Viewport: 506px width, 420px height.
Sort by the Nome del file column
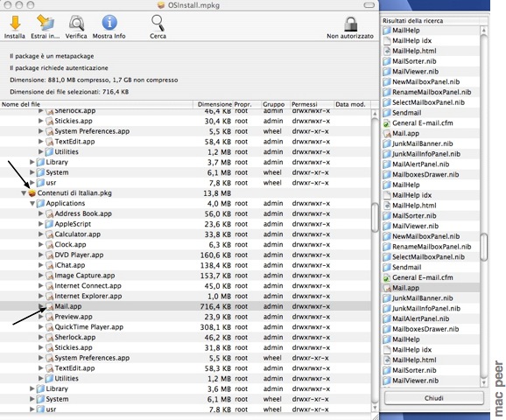[96, 104]
